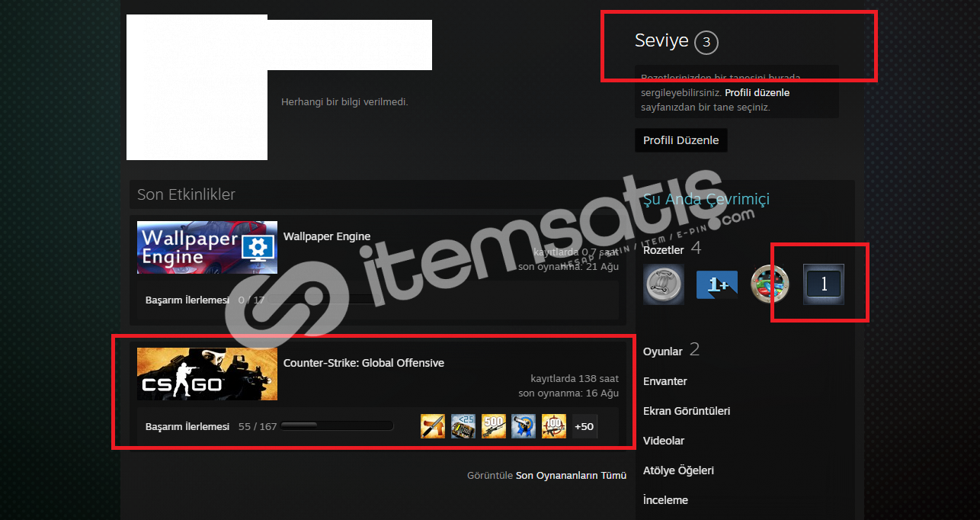Click the Wallpaper Engine game thumbnail
The height and width of the screenshot is (520, 980).
[x=207, y=247]
